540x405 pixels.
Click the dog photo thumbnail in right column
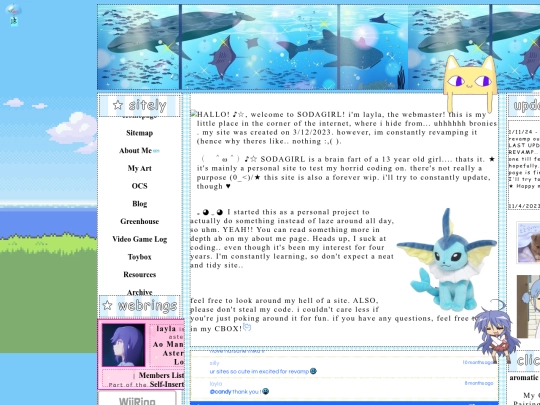pyautogui.click(x=528, y=242)
